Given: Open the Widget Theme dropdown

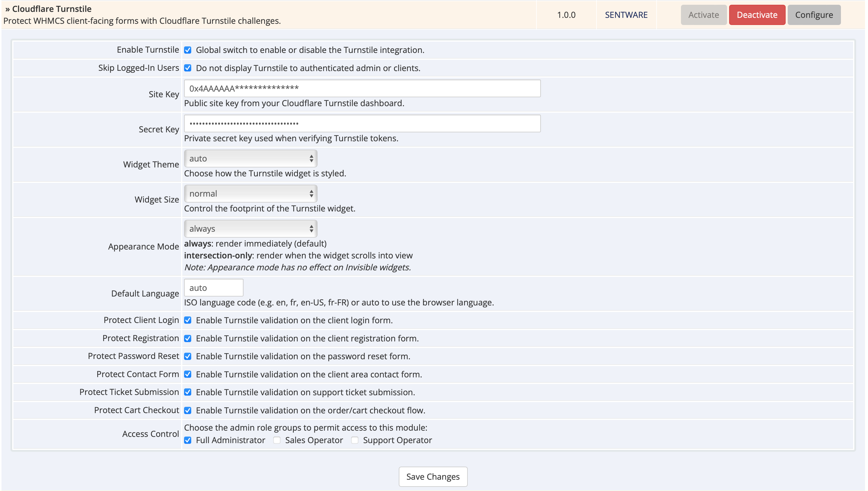Looking at the screenshot, I should pos(250,159).
